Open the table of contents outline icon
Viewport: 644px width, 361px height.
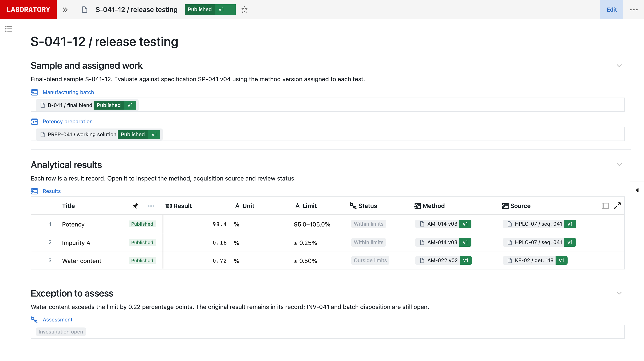click(9, 29)
